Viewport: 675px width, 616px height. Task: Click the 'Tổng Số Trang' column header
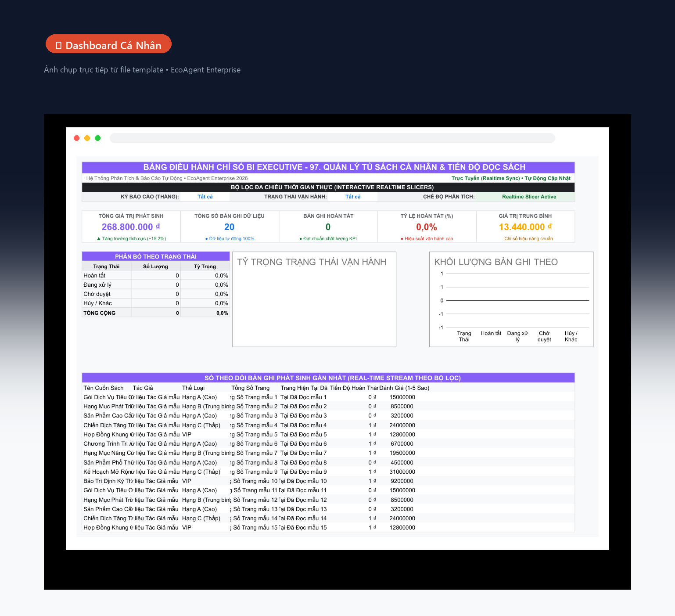tap(251, 388)
